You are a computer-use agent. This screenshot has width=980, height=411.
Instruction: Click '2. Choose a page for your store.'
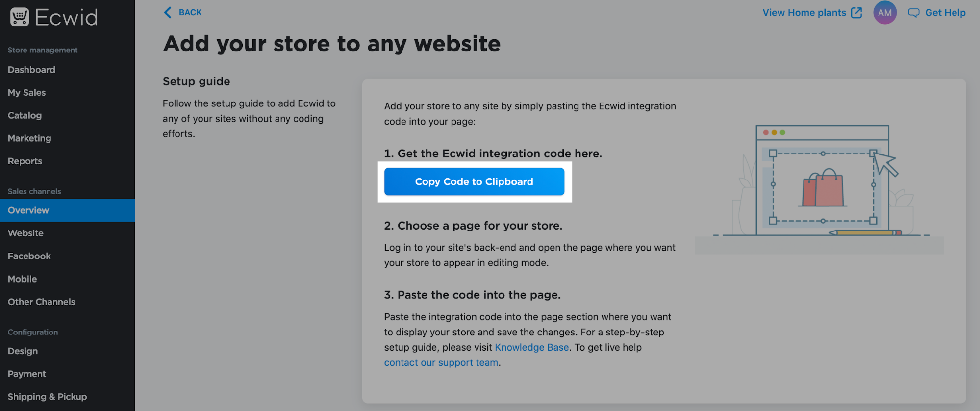click(474, 226)
